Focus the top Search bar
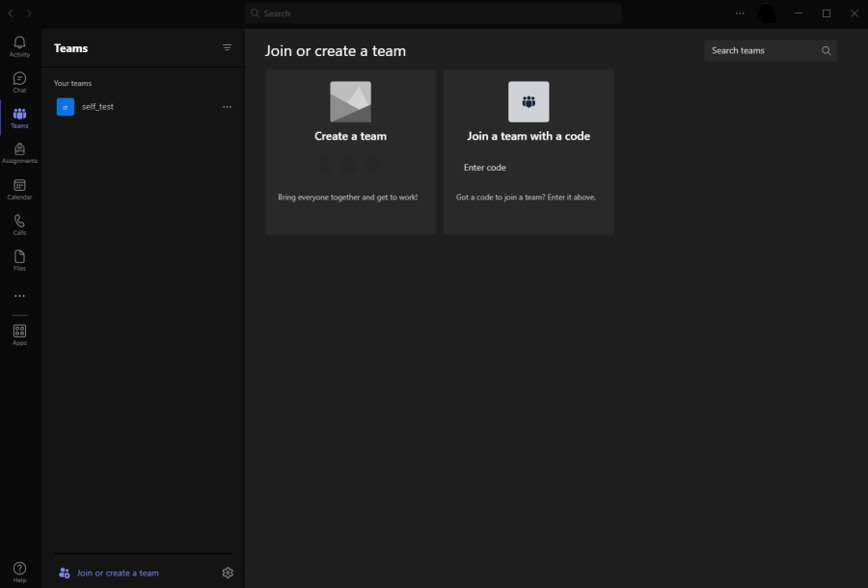Image resolution: width=868 pixels, height=588 pixels. (x=433, y=13)
